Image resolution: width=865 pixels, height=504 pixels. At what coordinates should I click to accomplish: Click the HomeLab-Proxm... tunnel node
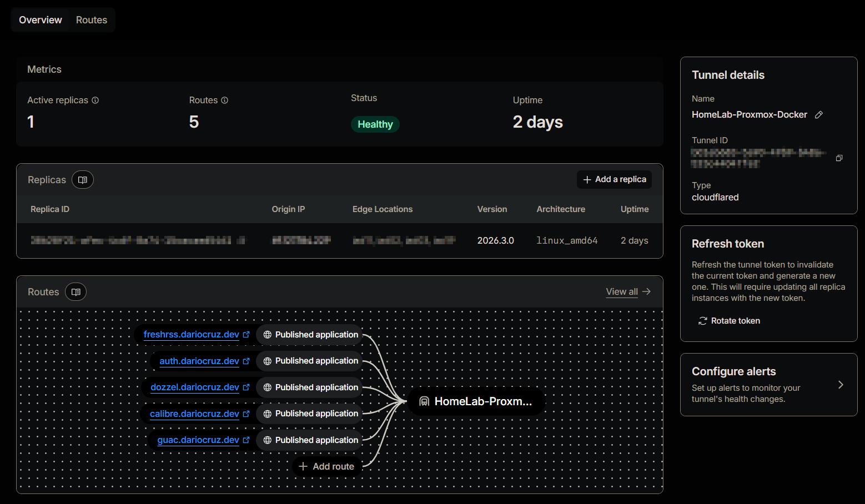pyautogui.click(x=476, y=401)
